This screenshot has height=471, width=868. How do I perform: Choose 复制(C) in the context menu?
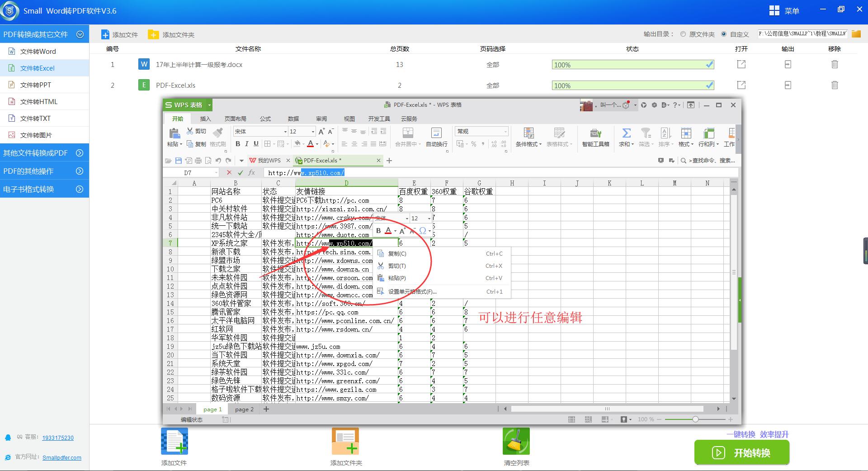[443, 254]
